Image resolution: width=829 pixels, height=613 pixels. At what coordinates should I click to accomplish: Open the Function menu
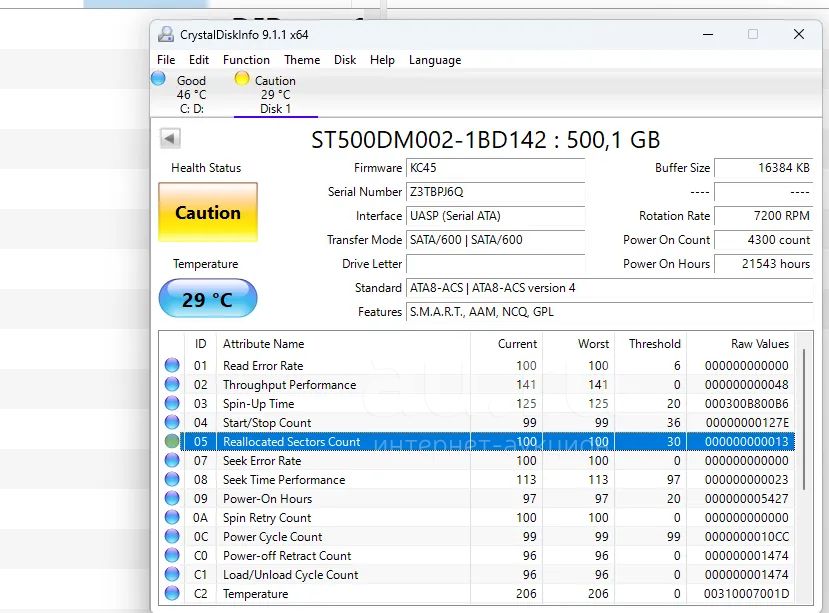coord(246,60)
